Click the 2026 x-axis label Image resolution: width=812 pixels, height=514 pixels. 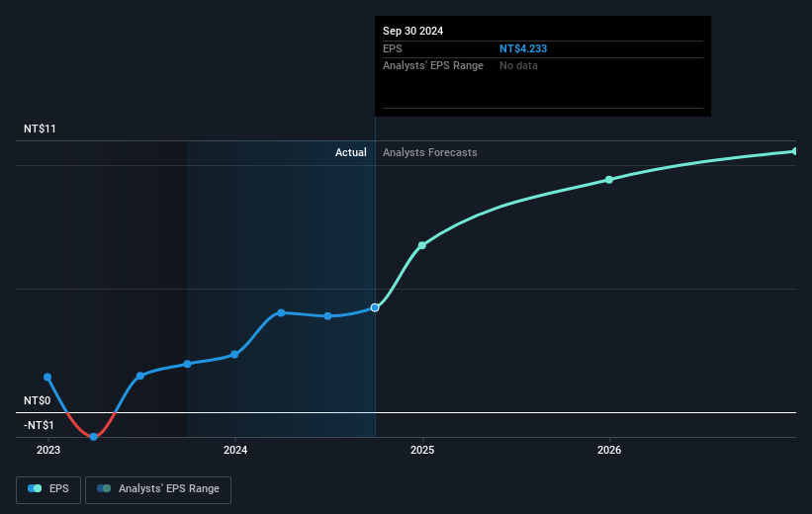pyautogui.click(x=609, y=451)
